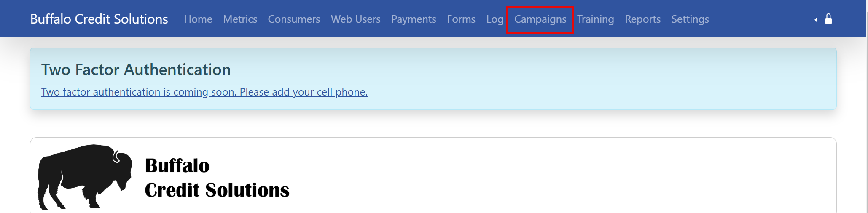Expand the left-pointing caret beside the lock
Image resolution: width=868 pixels, height=213 pixels.
coord(816,20)
